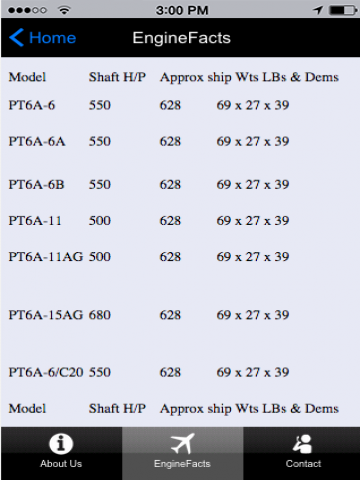Image resolution: width=360 pixels, height=480 pixels.
Task: Tap the EngineFacts airplane icon
Action: (182, 443)
